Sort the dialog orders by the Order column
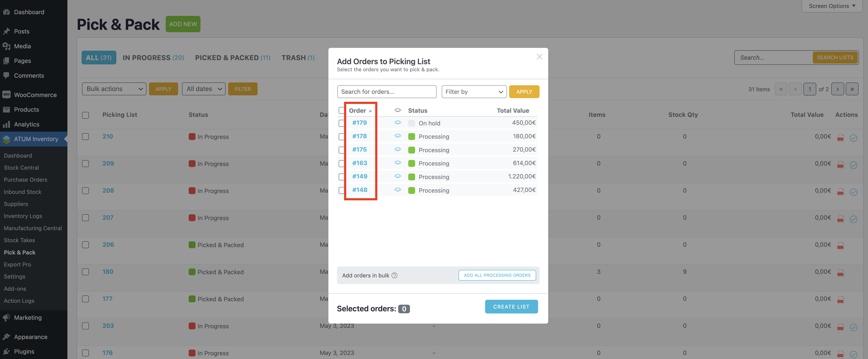Screen dimensions: 868x359 pos(360,111)
